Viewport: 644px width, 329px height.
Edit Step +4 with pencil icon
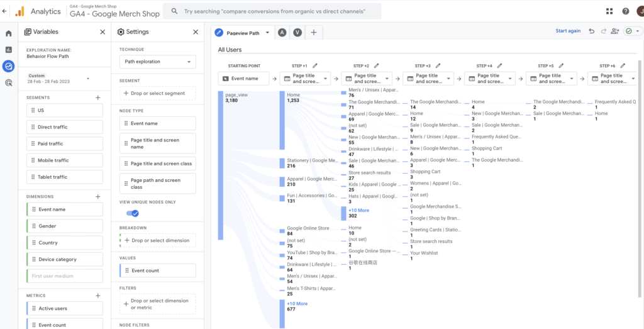click(x=499, y=65)
